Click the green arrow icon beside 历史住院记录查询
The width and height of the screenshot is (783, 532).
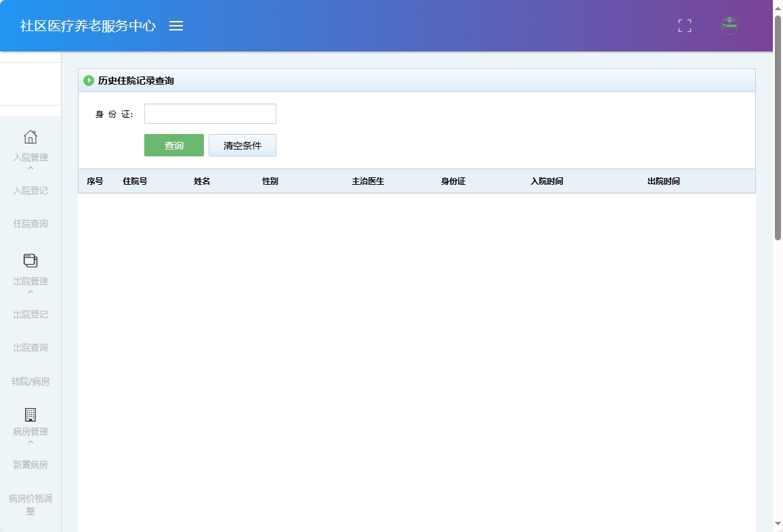pyautogui.click(x=89, y=81)
